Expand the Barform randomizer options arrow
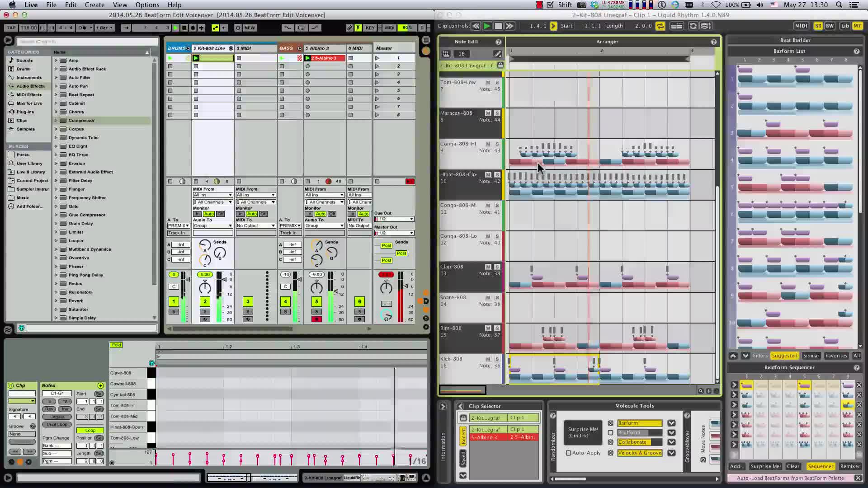Screen dimensions: 868x488 point(671,423)
